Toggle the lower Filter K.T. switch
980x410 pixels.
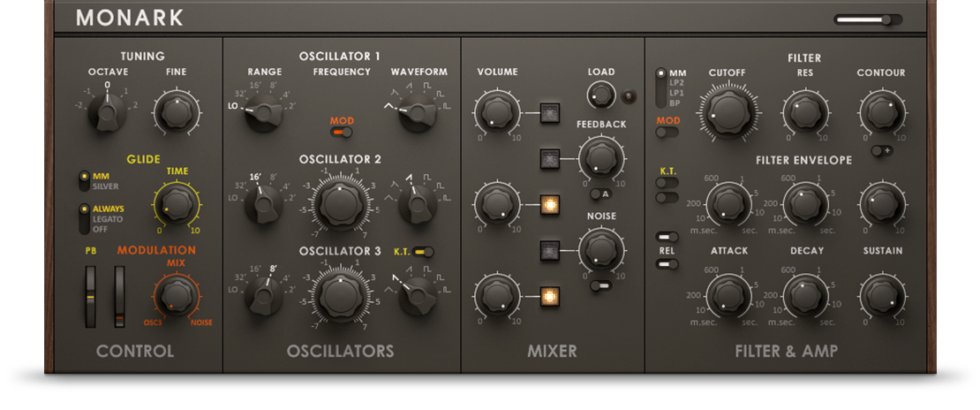click(x=667, y=197)
